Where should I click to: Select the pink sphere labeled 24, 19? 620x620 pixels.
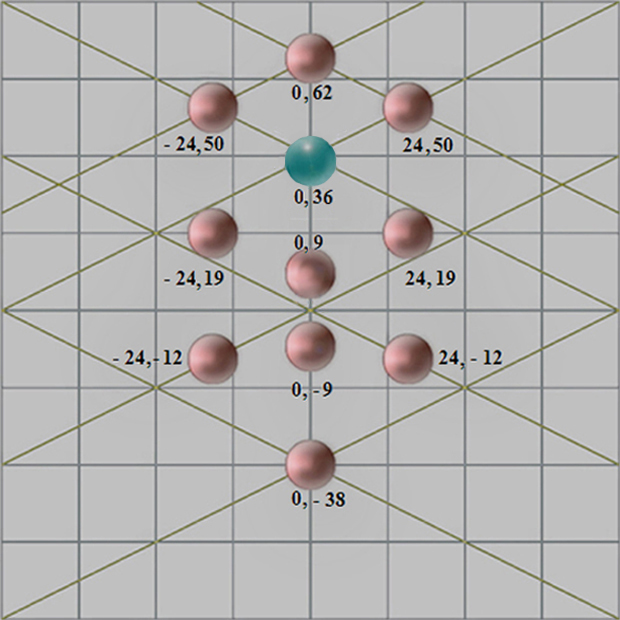[408, 233]
